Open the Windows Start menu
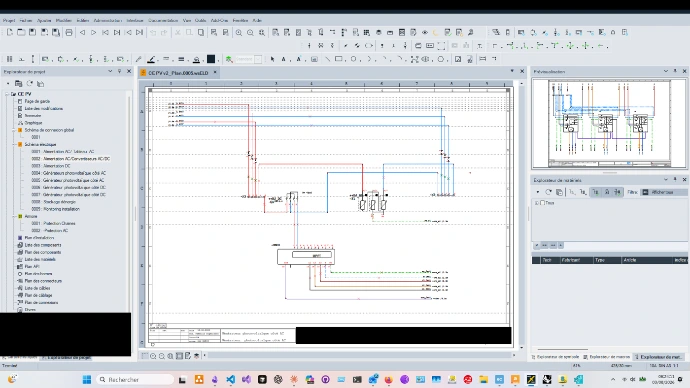Screen dimensions: 690x388 pyautogui.click(x=87, y=379)
